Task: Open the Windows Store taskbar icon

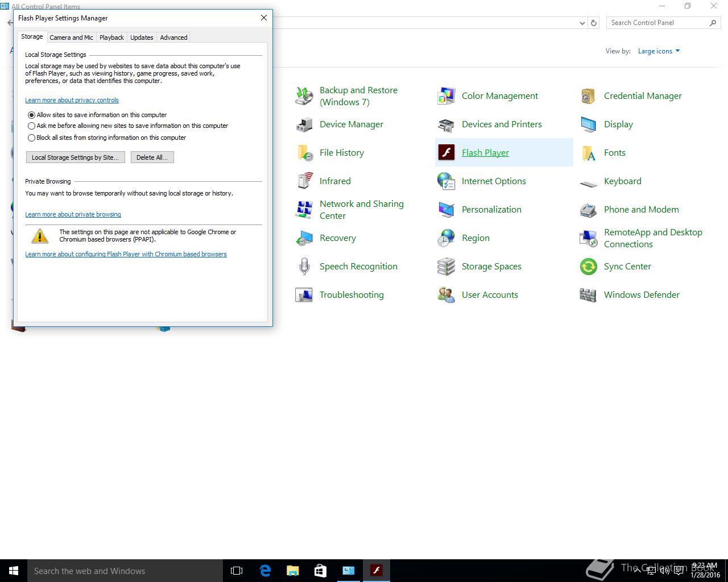Action: point(320,571)
